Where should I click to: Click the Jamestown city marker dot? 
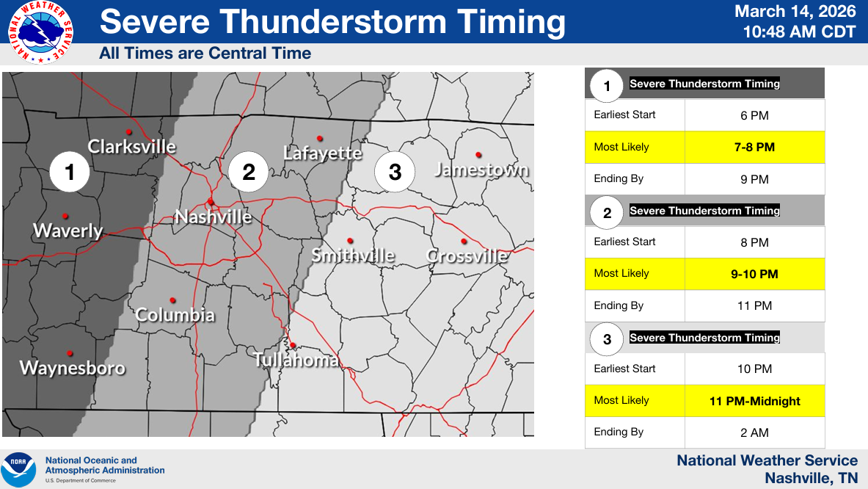[x=478, y=154]
